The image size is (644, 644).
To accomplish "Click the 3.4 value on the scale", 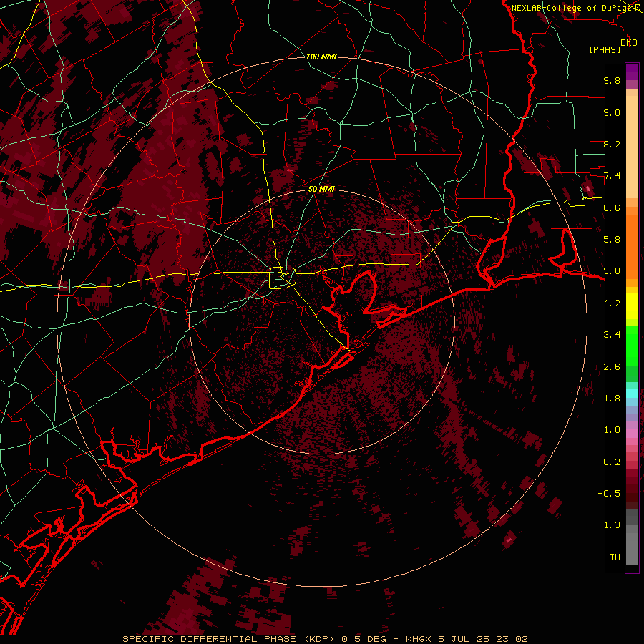I will point(612,335).
